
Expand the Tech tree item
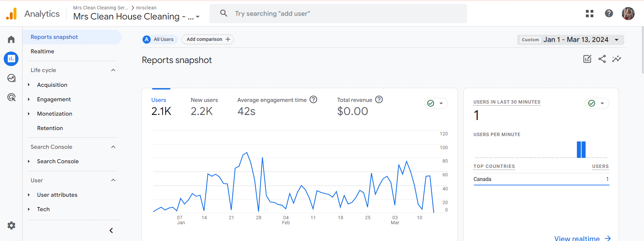click(x=29, y=209)
